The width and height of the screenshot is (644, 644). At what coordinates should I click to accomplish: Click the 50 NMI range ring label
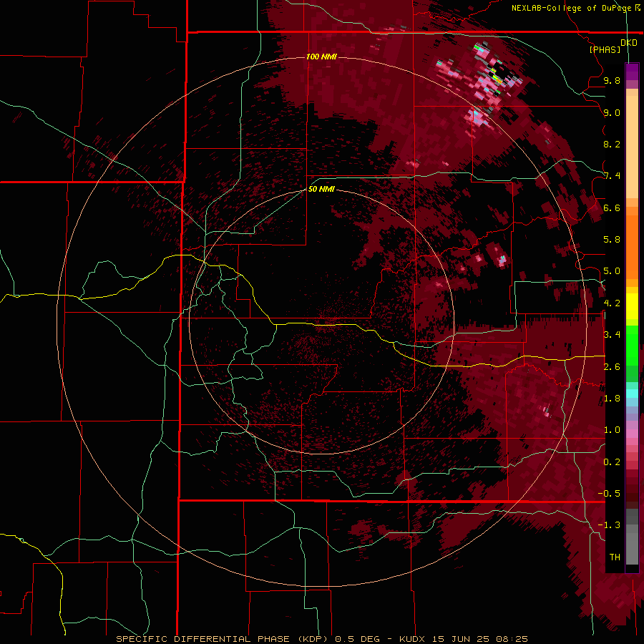(321, 189)
